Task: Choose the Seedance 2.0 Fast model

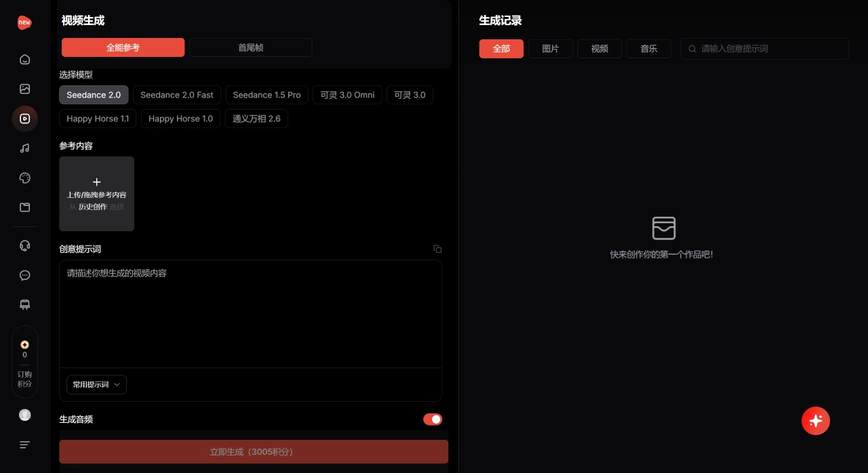Action: (177, 95)
